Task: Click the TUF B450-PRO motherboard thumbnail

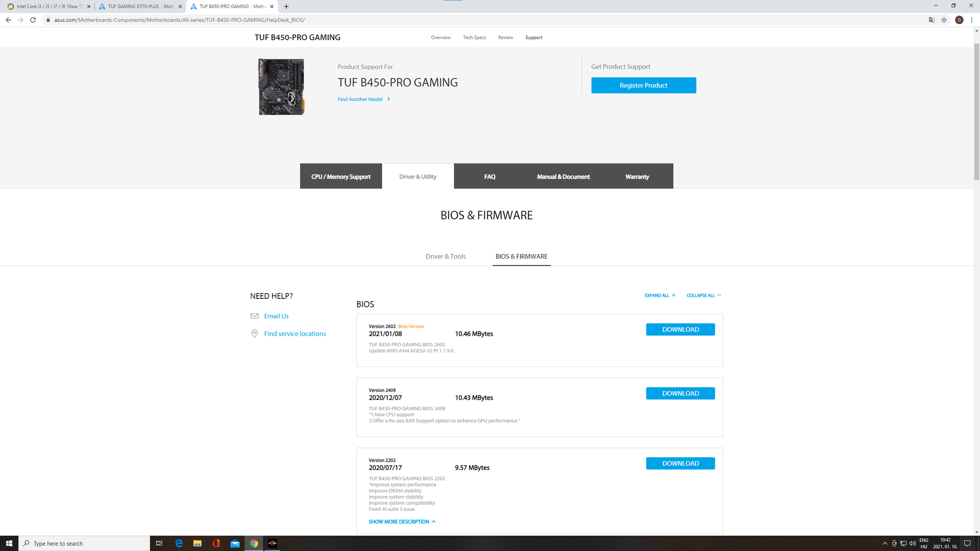Action: (282, 87)
